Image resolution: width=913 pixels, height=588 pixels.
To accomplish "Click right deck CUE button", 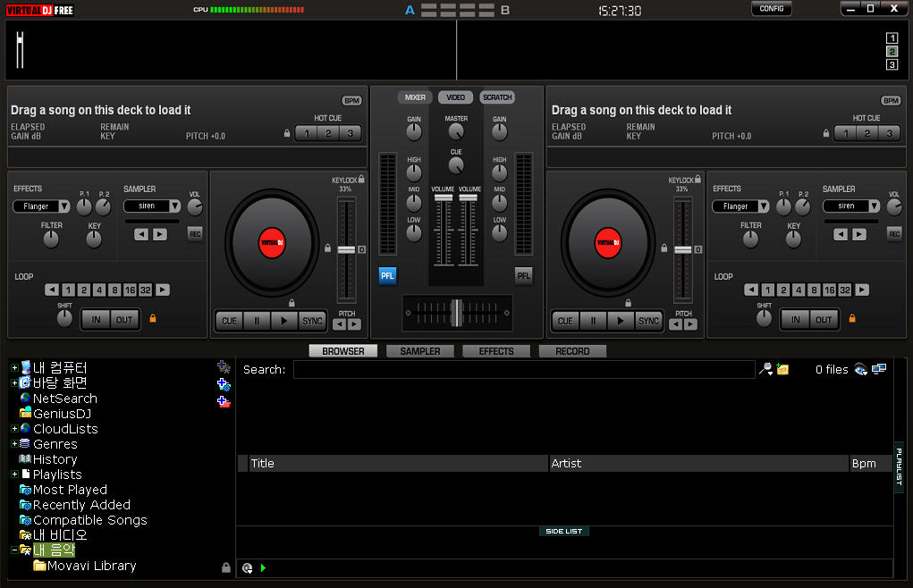I will tap(565, 321).
